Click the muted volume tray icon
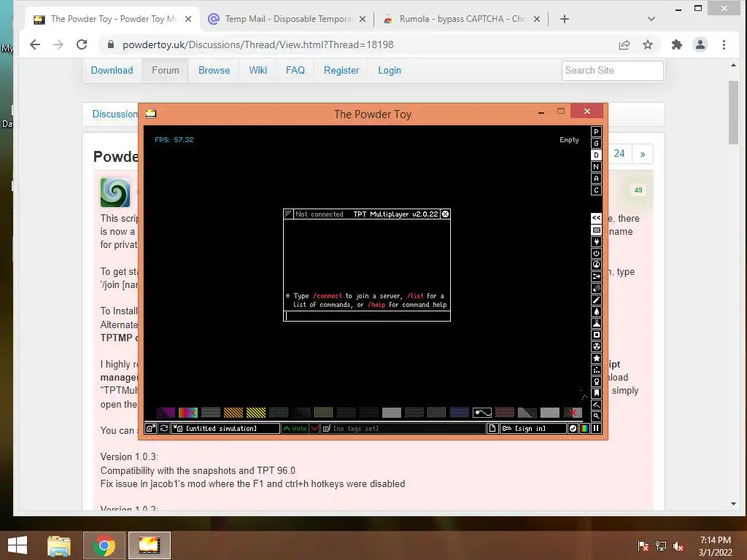747x560 pixels. [678, 546]
